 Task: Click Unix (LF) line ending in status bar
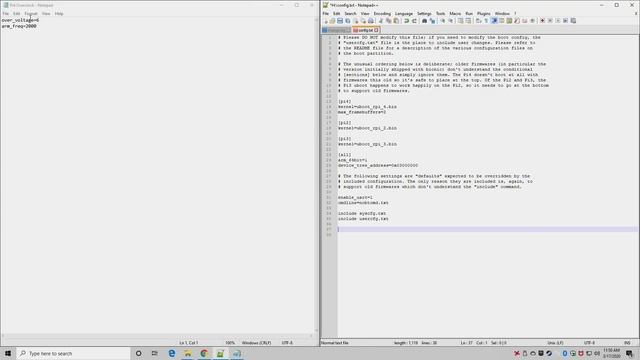point(555,343)
